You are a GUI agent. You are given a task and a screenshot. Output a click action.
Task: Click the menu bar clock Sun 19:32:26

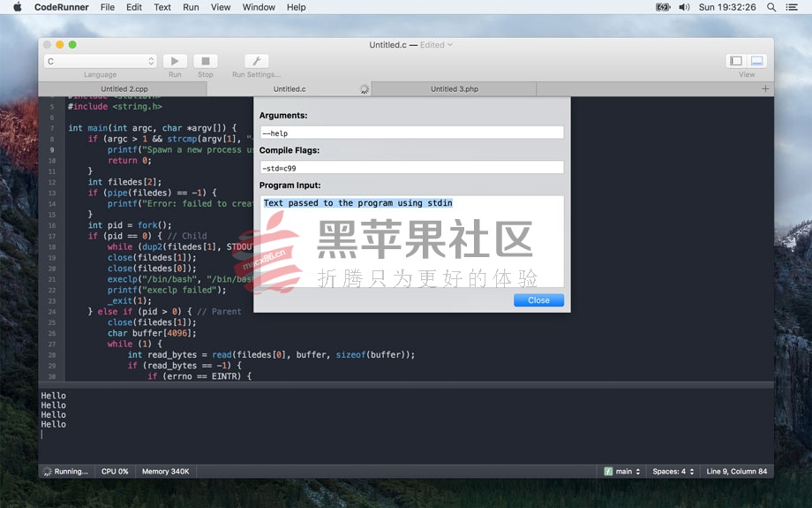(x=727, y=7)
